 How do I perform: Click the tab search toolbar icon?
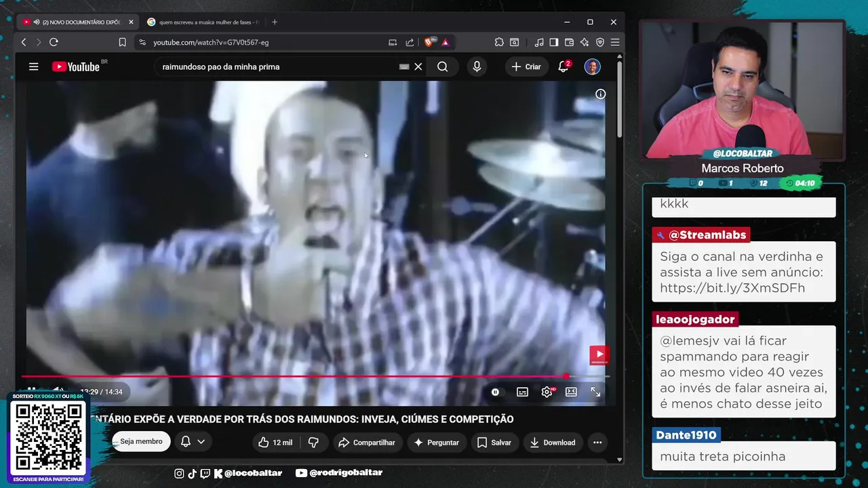click(x=515, y=42)
